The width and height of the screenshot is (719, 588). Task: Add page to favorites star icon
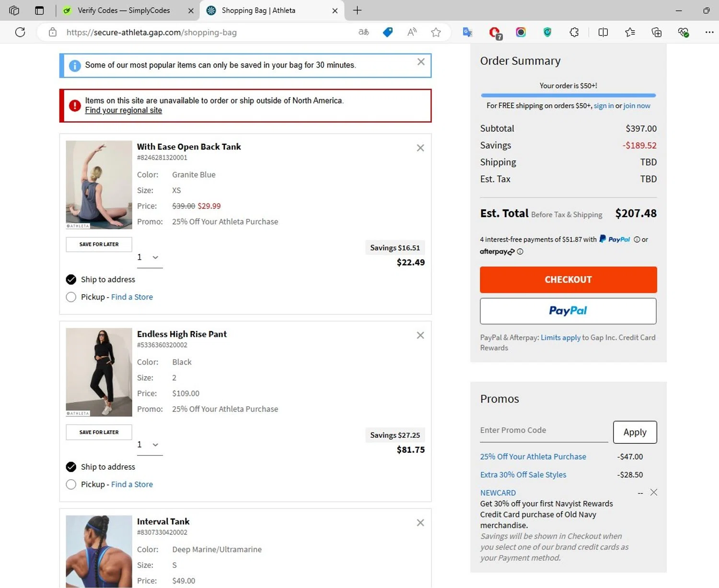tap(436, 32)
